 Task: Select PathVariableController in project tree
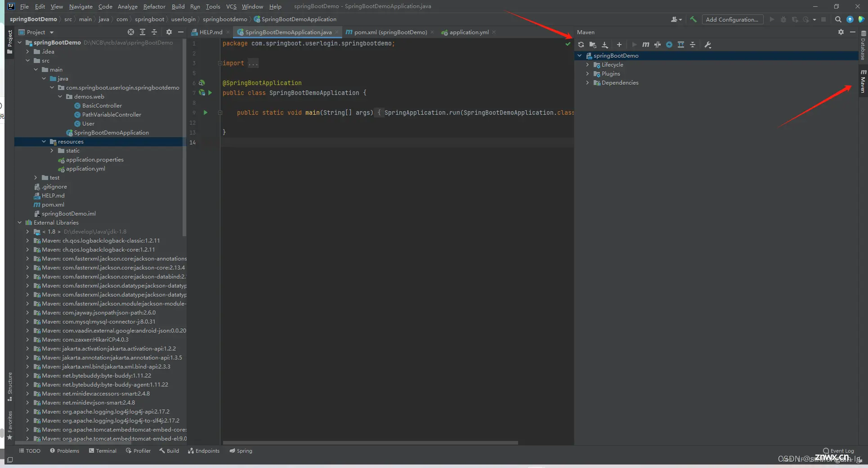[112, 115]
